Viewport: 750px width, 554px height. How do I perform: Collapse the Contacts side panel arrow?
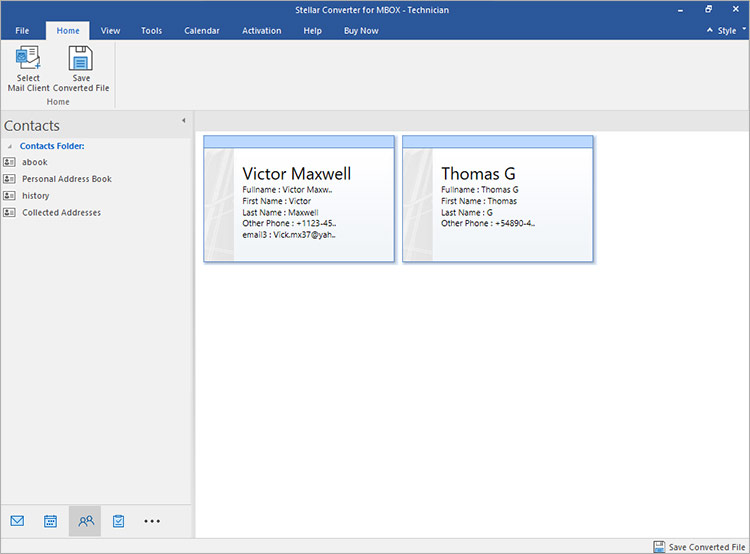[x=183, y=121]
